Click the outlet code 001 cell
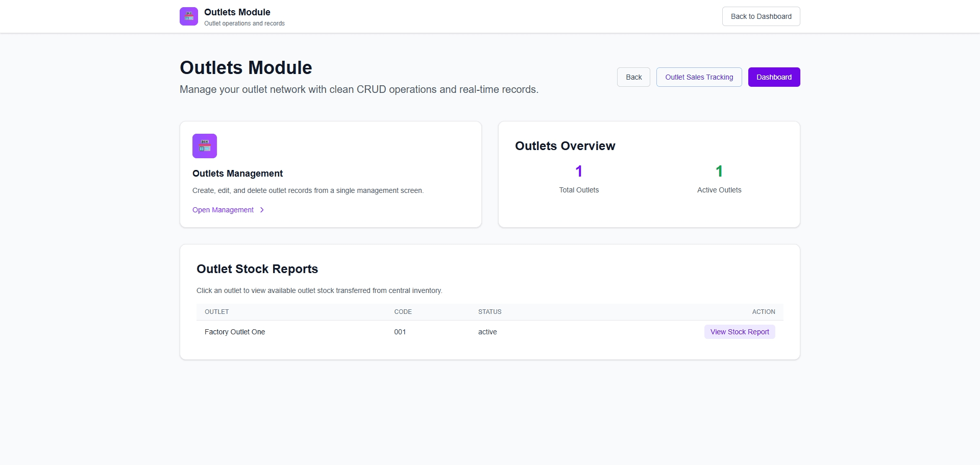Screen dimensions: 980x465 400,332
